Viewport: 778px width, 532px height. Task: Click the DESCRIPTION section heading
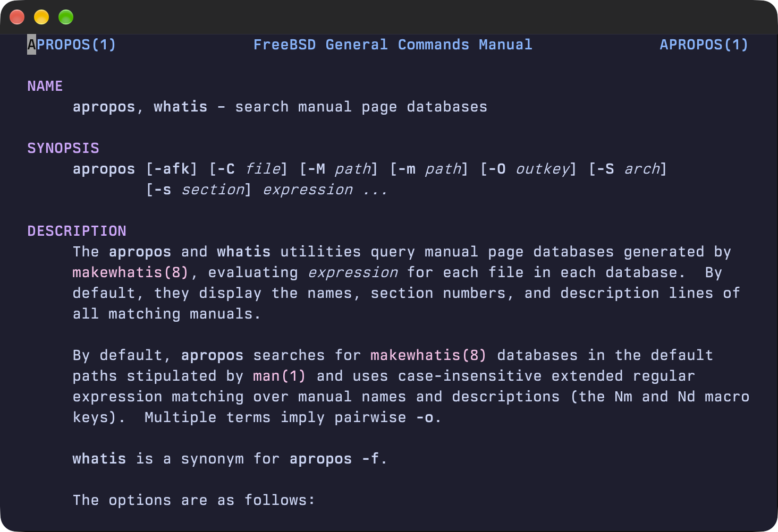[77, 231]
